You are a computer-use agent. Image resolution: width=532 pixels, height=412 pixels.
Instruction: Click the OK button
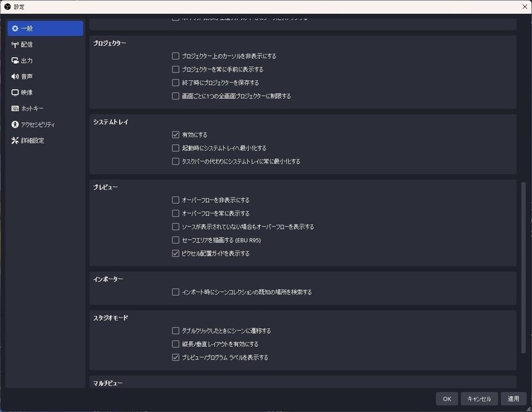click(x=447, y=399)
